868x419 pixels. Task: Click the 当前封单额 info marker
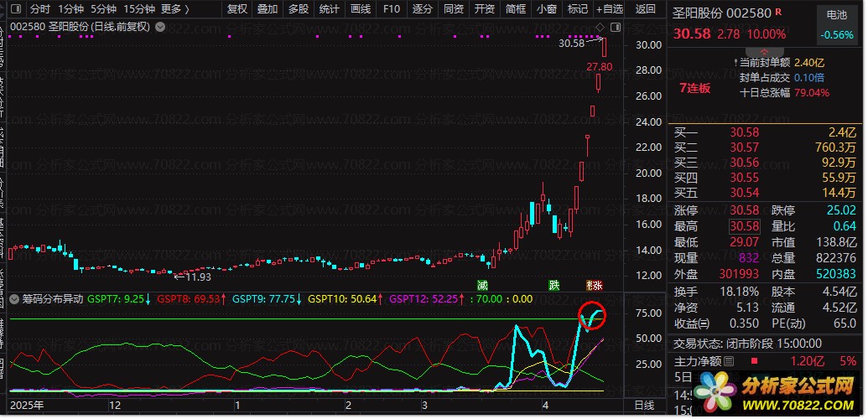tap(735, 63)
